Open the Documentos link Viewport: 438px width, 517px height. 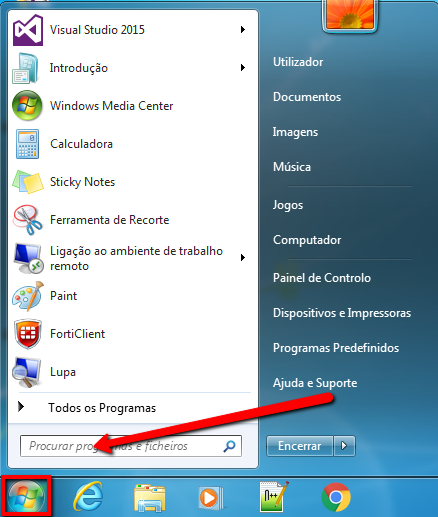click(307, 97)
